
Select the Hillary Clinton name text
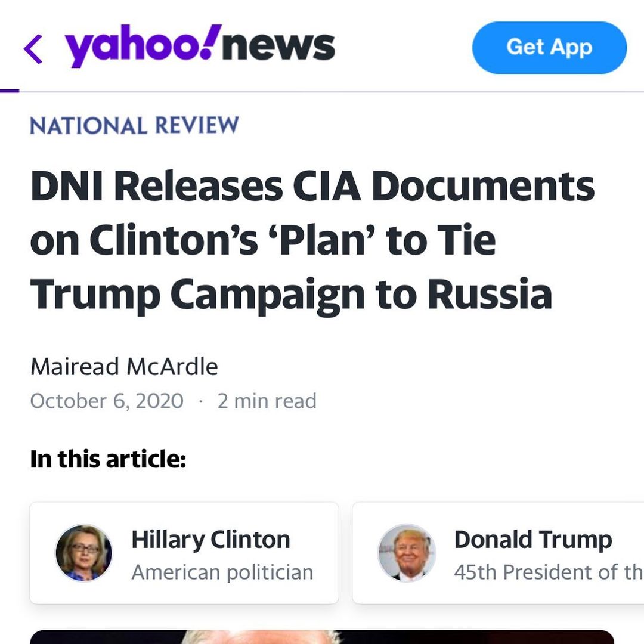pyautogui.click(x=210, y=540)
